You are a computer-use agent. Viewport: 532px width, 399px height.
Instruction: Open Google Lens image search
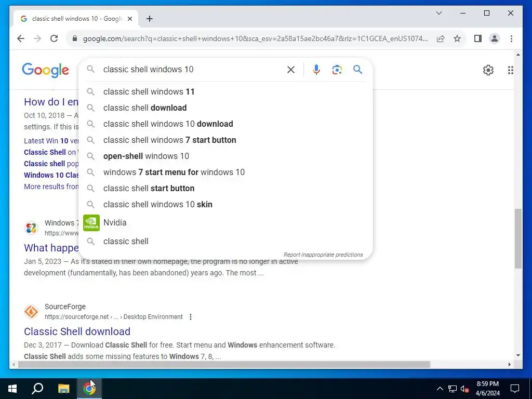pos(337,70)
